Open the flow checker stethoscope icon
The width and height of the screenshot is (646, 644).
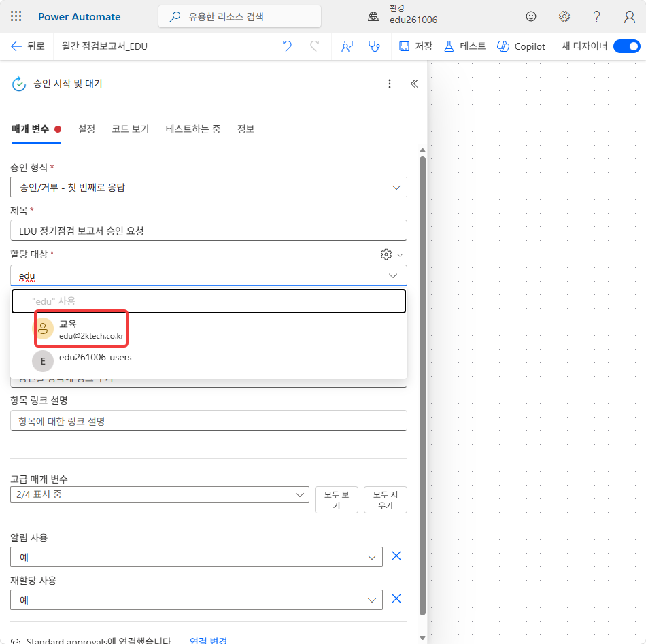pyautogui.click(x=374, y=46)
